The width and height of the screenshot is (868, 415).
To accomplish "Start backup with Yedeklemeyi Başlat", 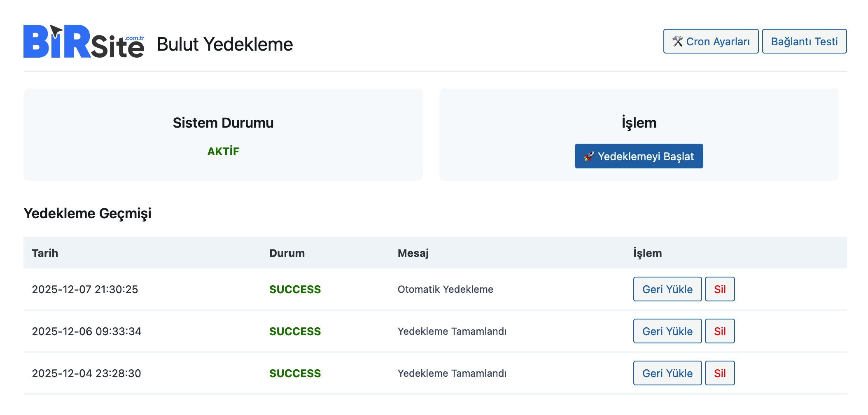I will coord(639,156).
